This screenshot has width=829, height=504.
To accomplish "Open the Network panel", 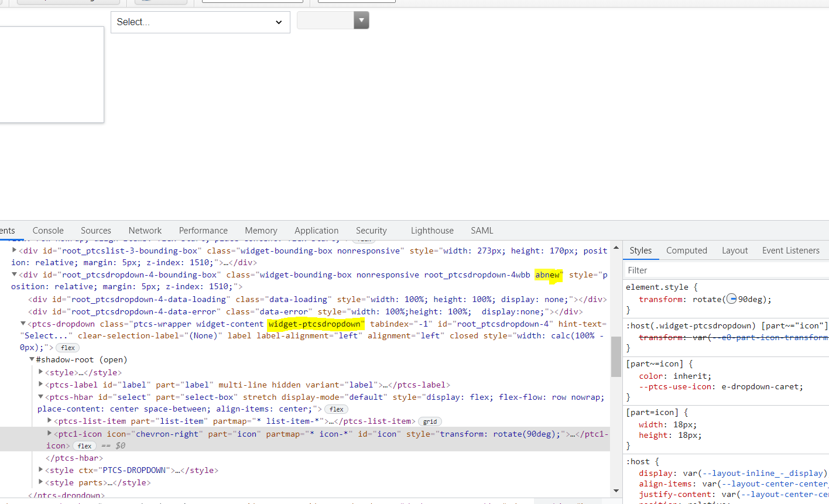I will [x=145, y=230].
